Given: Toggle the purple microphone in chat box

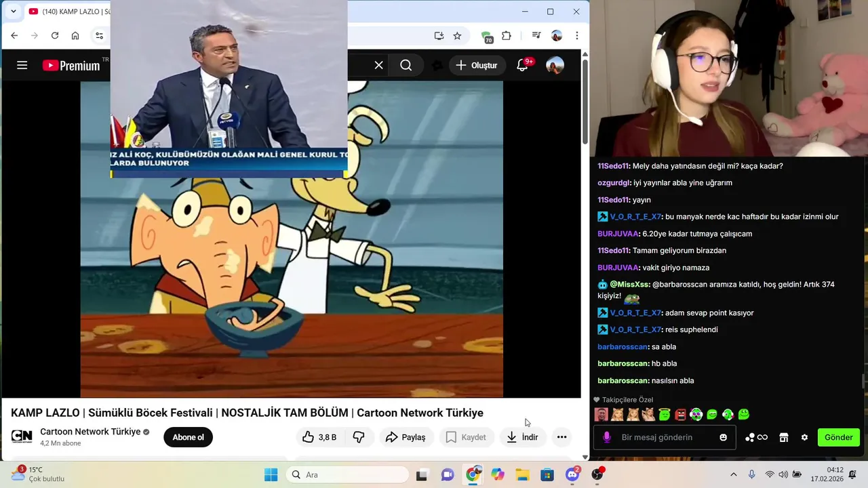Looking at the screenshot, I should click(606, 437).
